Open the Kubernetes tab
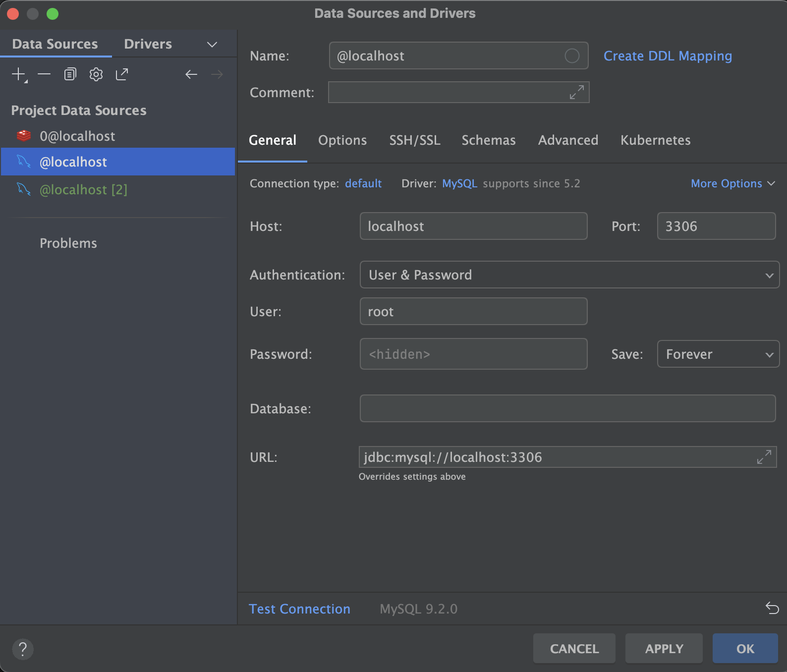Viewport: 787px width, 672px height. 655,140
